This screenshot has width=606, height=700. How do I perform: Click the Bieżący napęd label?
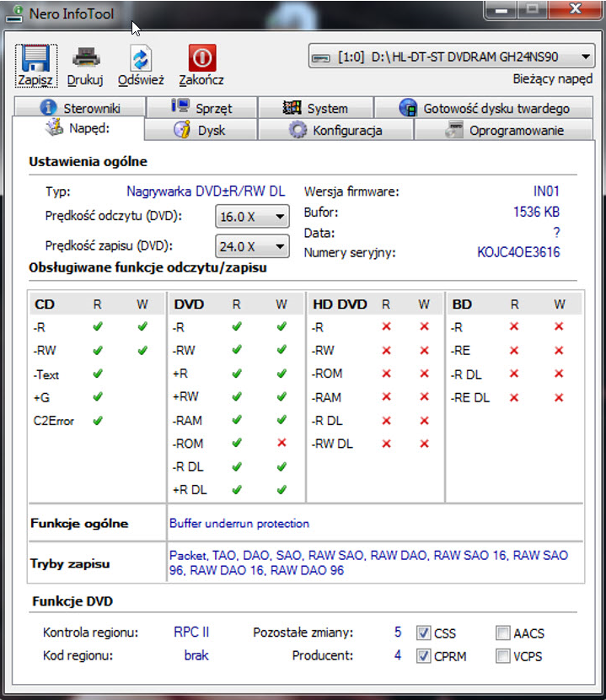[x=552, y=79]
